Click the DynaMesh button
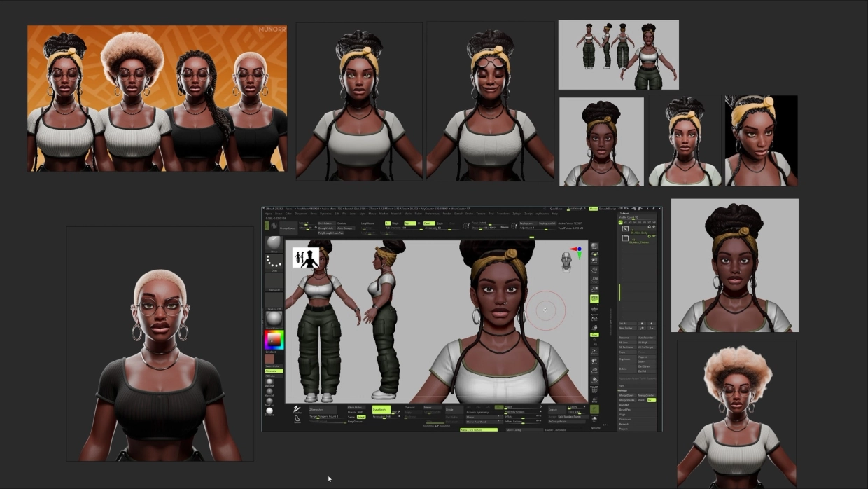The image size is (868, 489). click(381, 409)
